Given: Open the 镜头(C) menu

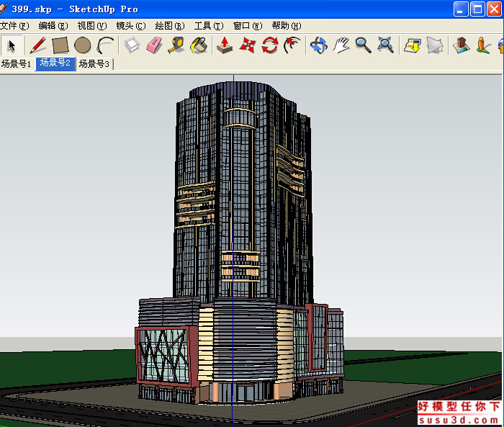Looking at the screenshot, I should pos(131,26).
